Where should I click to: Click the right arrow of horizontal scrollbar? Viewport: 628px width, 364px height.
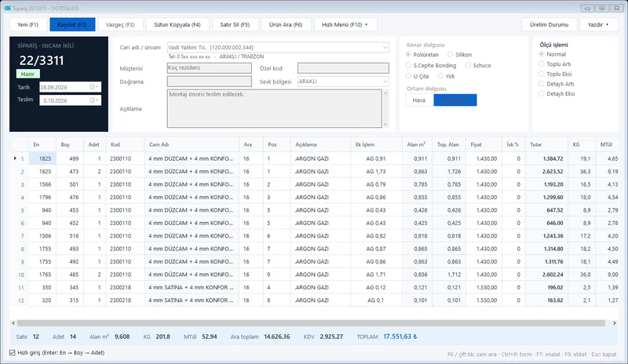pyautogui.click(x=615, y=322)
